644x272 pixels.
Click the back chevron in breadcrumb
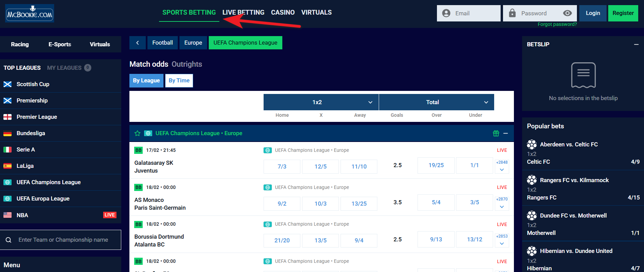[138, 43]
